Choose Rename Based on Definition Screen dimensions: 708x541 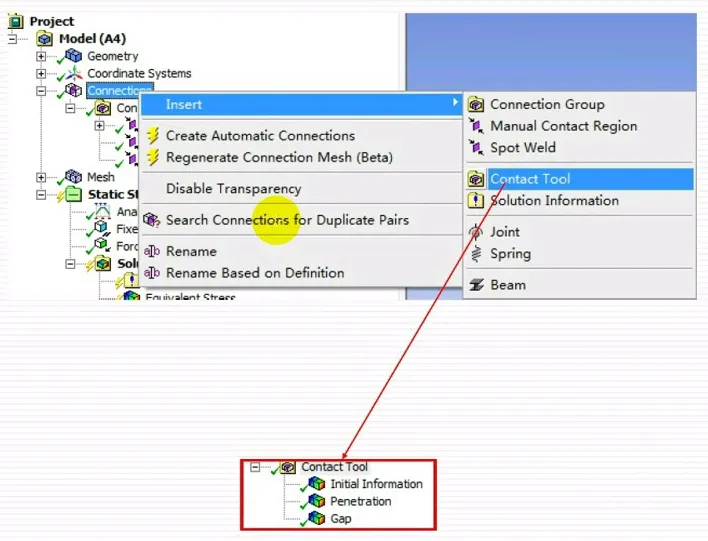tap(254, 273)
